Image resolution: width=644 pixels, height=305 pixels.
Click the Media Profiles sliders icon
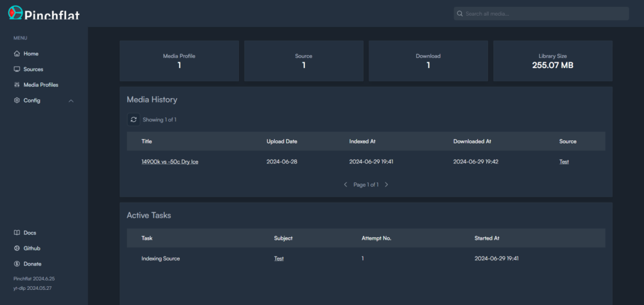17,85
